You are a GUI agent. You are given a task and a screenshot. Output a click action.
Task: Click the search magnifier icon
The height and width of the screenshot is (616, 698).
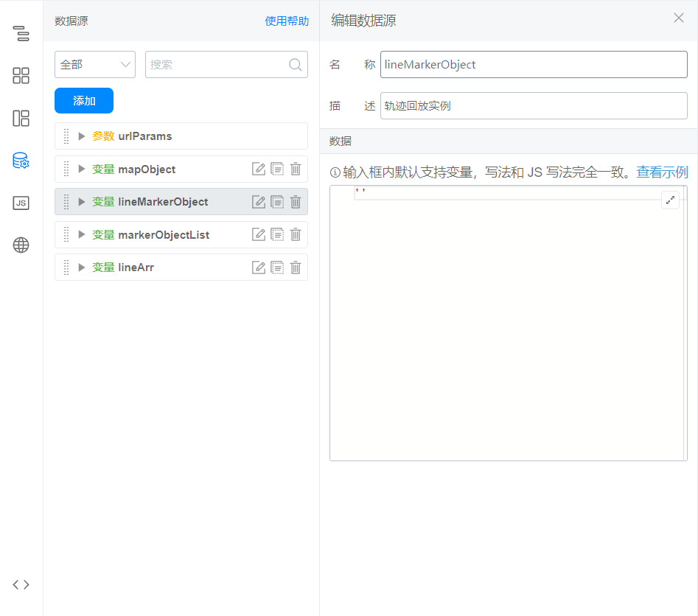click(296, 65)
